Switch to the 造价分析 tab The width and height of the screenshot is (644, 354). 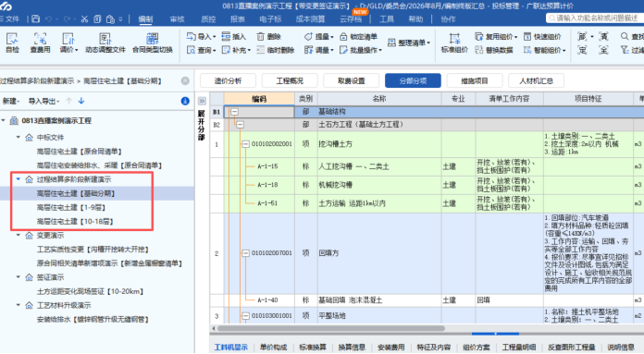pos(228,80)
